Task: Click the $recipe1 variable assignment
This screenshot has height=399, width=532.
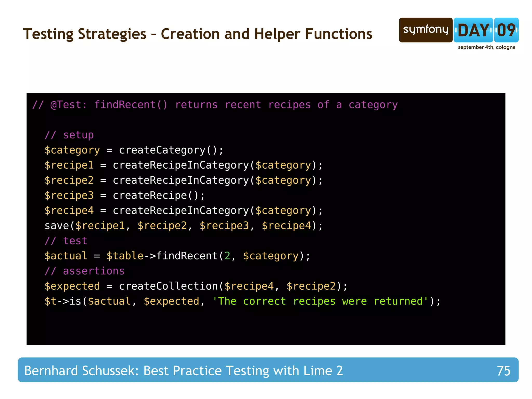Action: (69, 165)
